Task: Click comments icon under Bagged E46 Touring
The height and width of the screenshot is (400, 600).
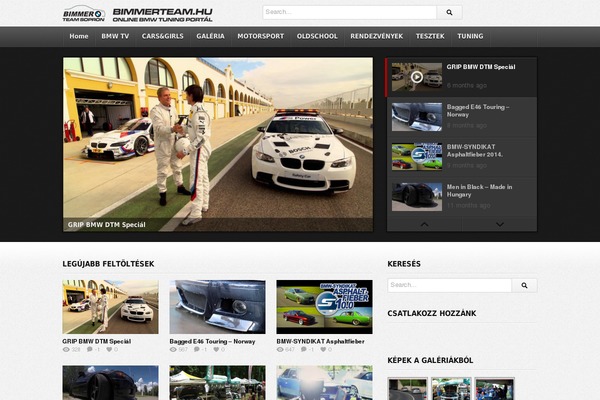Action: click(x=197, y=349)
